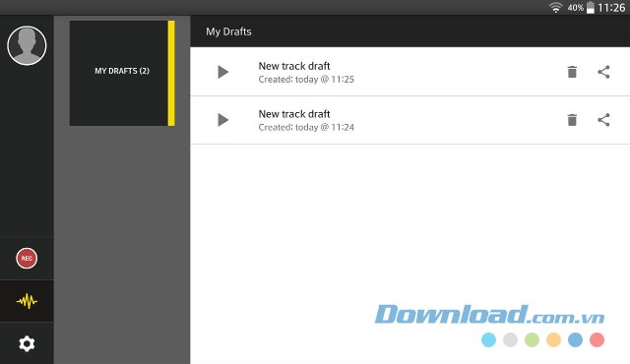Tap the battery status icon
Viewport: 630px width, 364px height.
pos(591,8)
